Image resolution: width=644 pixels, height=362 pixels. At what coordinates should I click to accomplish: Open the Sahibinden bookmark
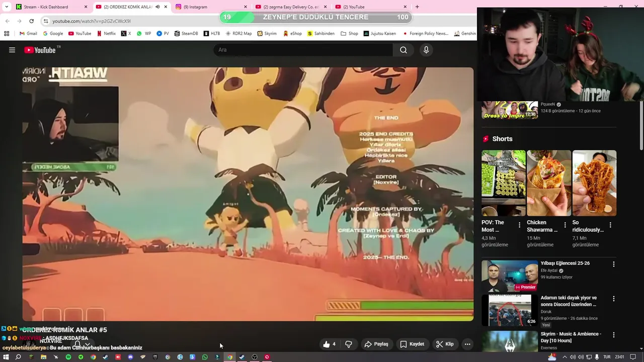pos(321,33)
